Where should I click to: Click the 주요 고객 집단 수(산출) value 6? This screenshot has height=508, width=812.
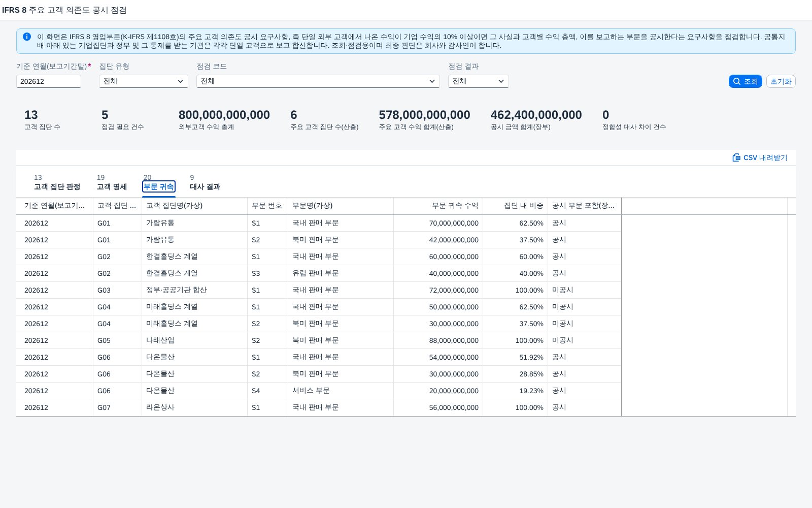pyautogui.click(x=294, y=115)
